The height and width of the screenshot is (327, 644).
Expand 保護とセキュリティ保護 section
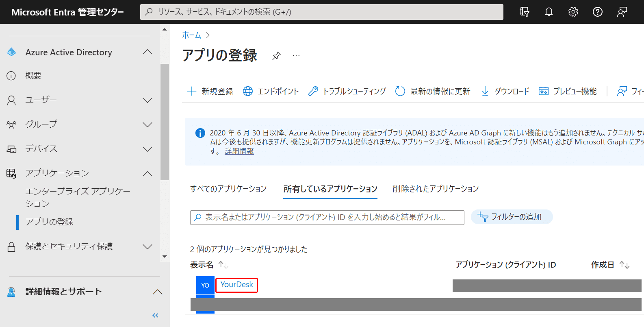(148, 246)
